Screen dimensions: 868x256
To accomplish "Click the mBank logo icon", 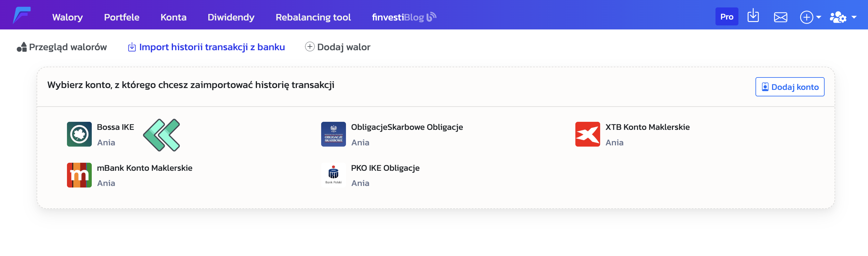I will coord(79,175).
